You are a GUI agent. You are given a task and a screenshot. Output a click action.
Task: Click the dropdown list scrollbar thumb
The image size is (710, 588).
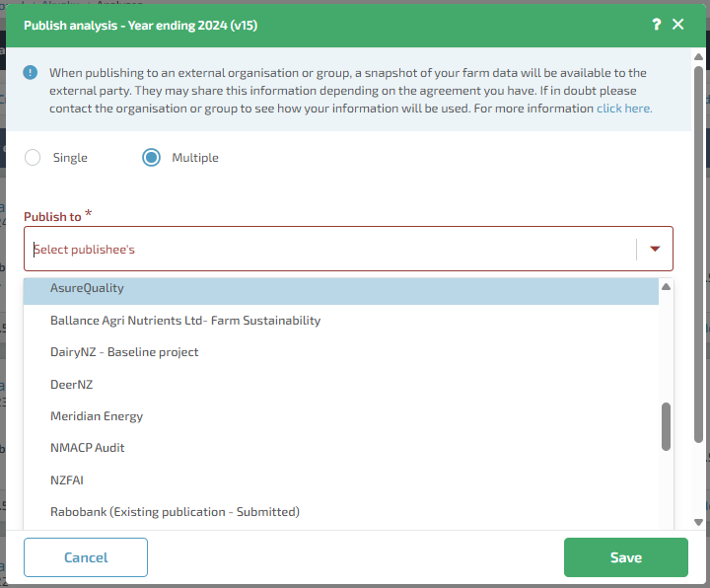coord(666,427)
